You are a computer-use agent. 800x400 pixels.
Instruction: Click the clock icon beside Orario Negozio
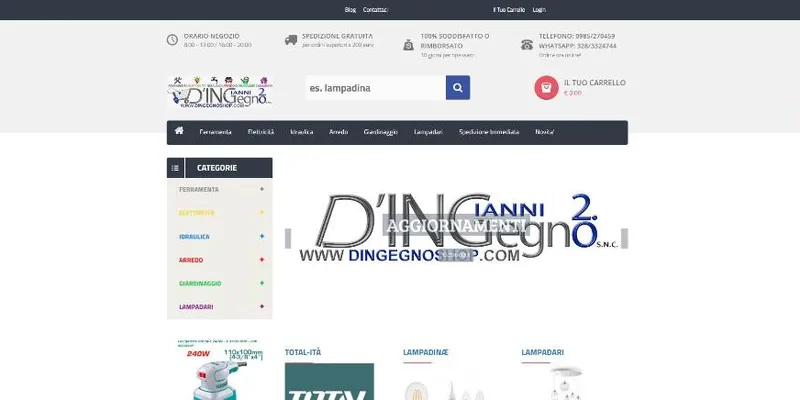pos(172,40)
